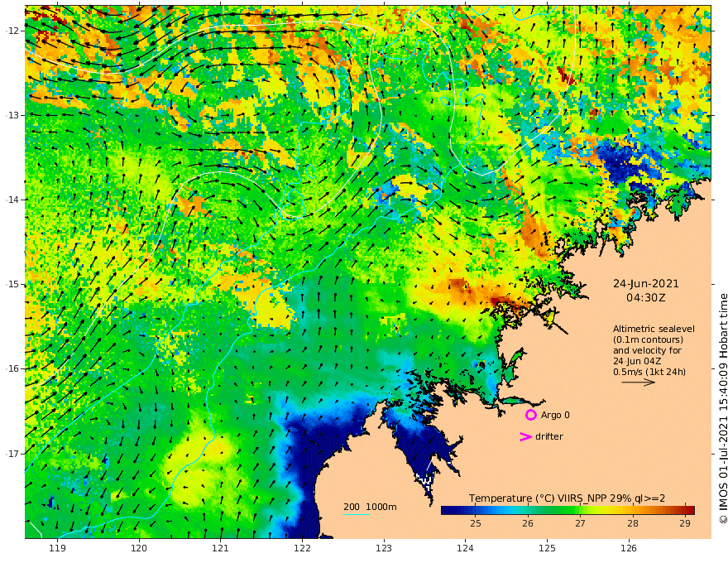Click latitude axis label -16
This screenshot has width=728, height=563.
click(x=12, y=368)
